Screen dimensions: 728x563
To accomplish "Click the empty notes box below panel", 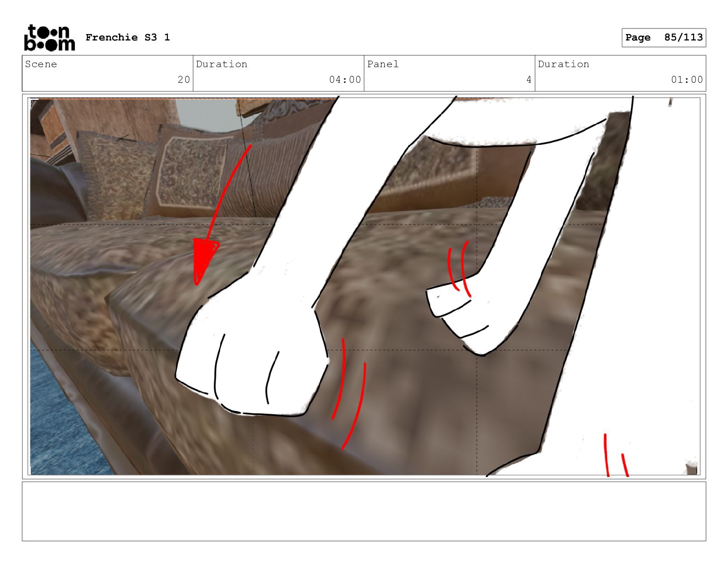I will click(x=364, y=511).
